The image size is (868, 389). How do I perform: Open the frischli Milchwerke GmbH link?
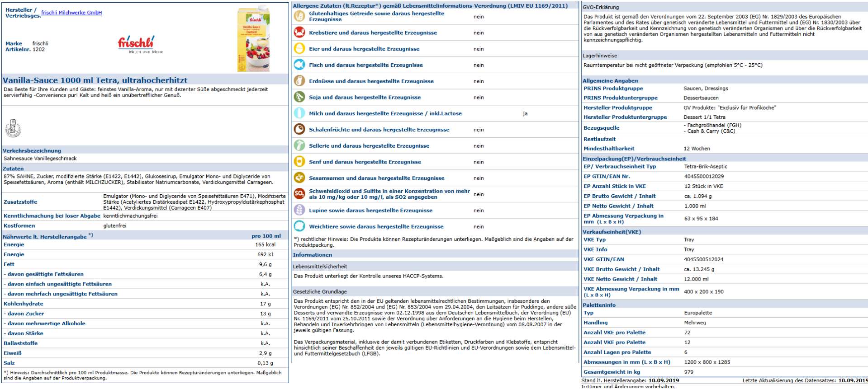pos(71,13)
